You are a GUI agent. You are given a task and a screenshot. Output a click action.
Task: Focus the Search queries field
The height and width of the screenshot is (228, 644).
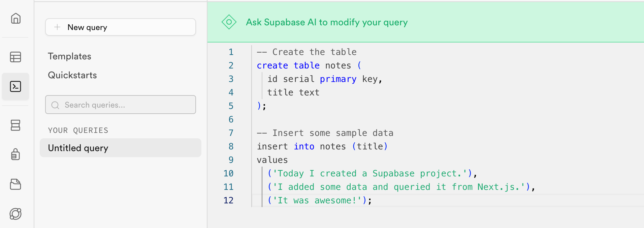point(121,105)
